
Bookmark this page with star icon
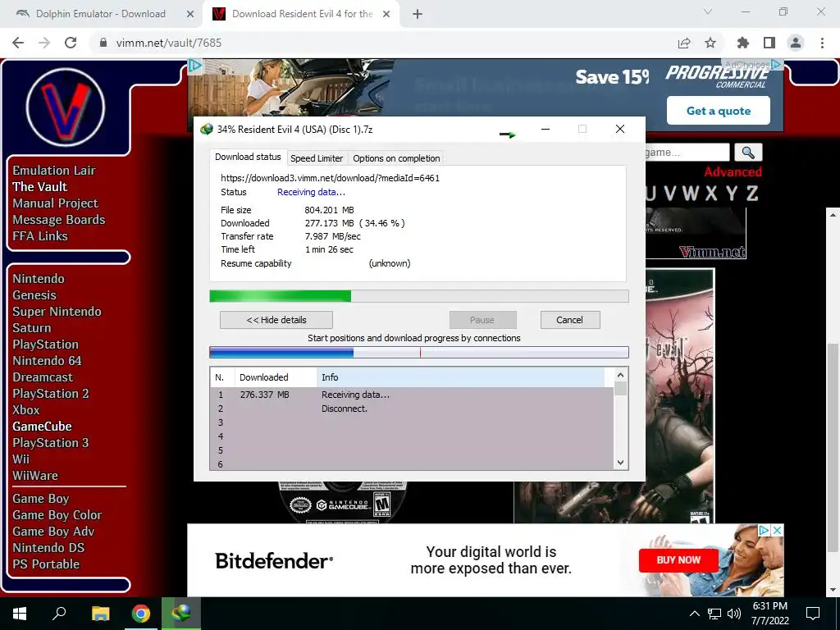710,43
